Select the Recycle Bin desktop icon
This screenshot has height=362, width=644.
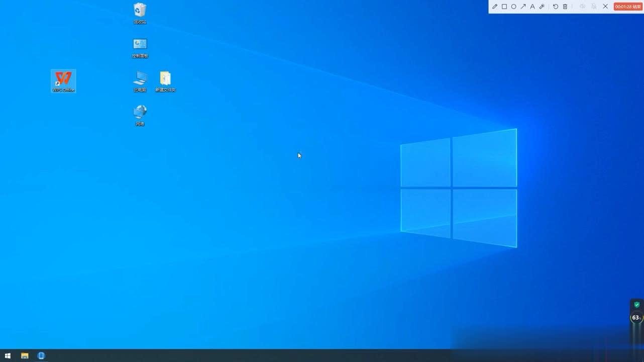(x=140, y=13)
